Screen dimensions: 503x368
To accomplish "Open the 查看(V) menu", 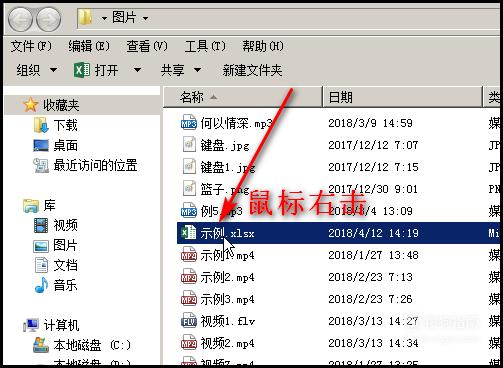I will click(147, 46).
